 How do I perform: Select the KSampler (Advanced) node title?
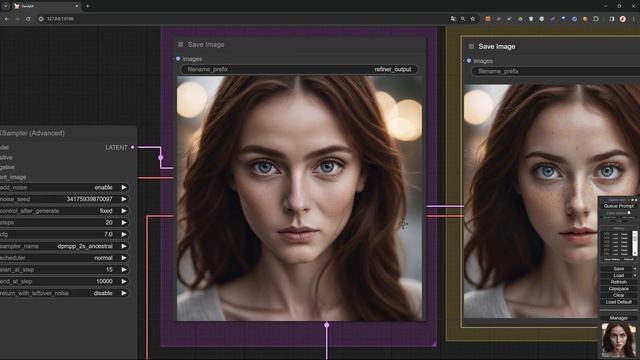33,133
